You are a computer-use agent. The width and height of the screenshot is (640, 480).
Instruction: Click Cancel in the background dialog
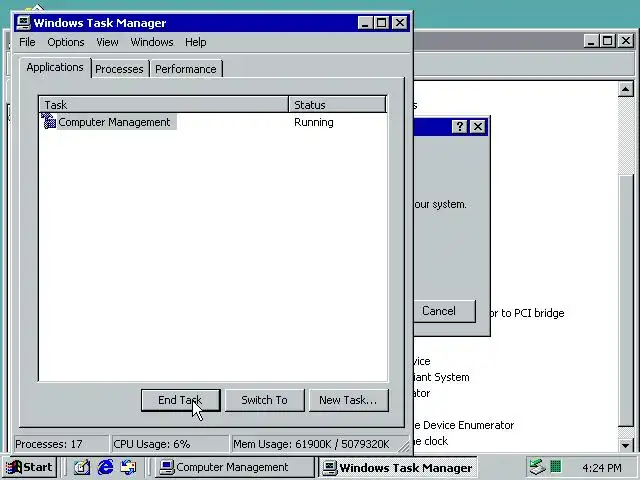(444, 311)
